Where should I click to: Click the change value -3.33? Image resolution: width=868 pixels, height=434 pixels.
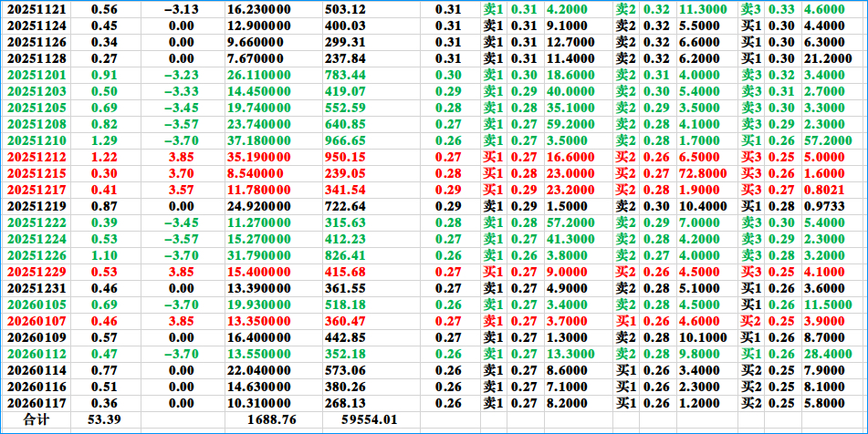(x=181, y=91)
